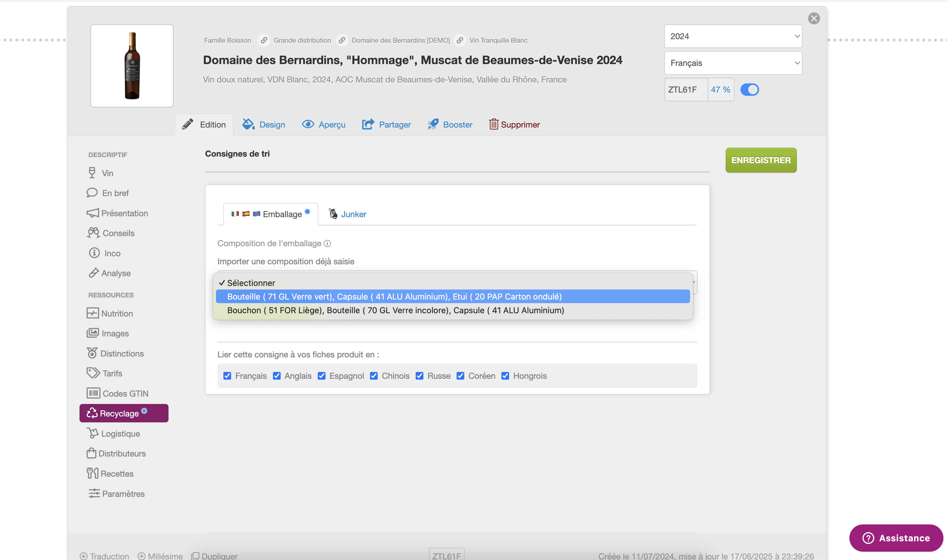Close the product dialog
Image resolution: width=947 pixels, height=560 pixels.
pyautogui.click(x=814, y=18)
